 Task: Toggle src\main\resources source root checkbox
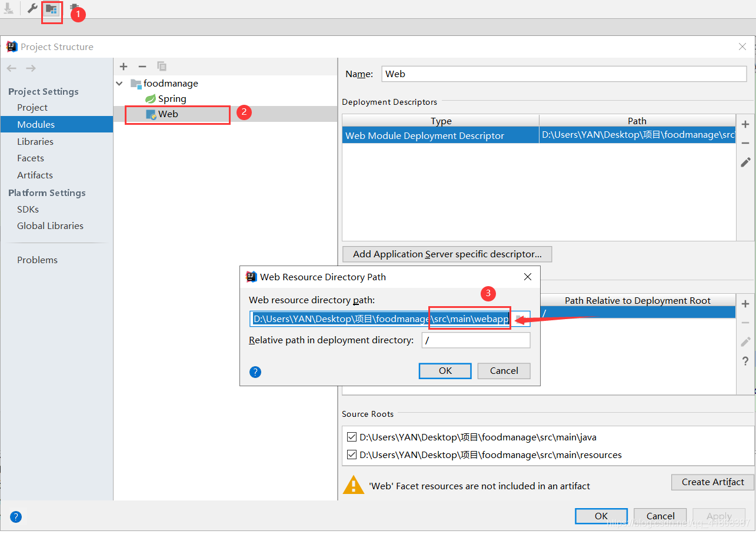pyautogui.click(x=352, y=455)
